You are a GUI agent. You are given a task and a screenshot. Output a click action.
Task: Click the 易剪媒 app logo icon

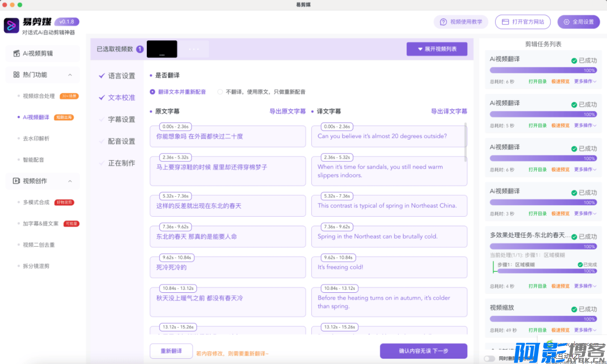coord(11,25)
